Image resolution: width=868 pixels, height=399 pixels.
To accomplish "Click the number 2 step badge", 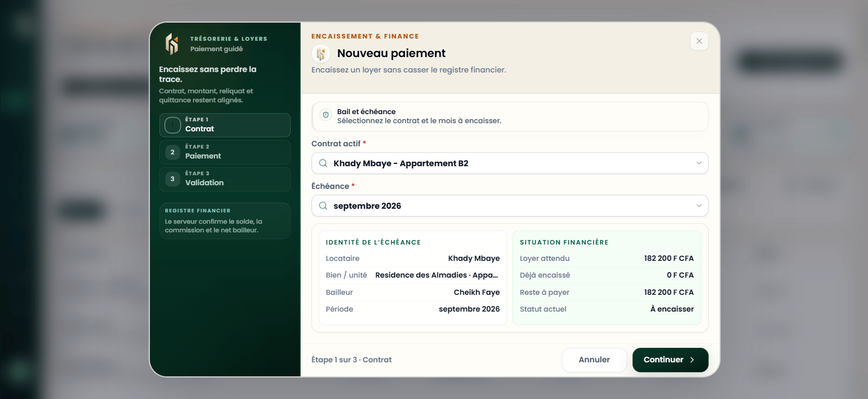I will click(173, 152).
